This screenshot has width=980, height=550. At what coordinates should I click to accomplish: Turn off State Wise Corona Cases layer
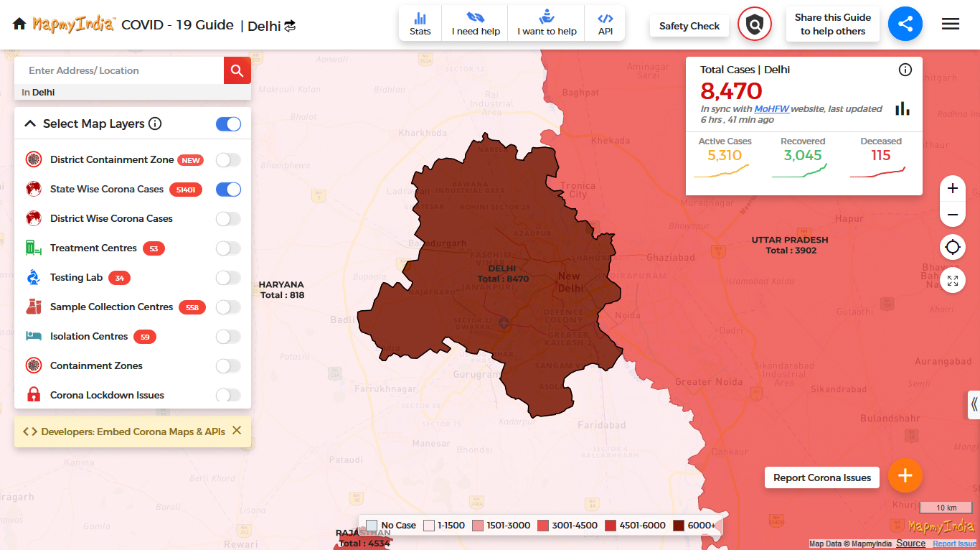228,190
